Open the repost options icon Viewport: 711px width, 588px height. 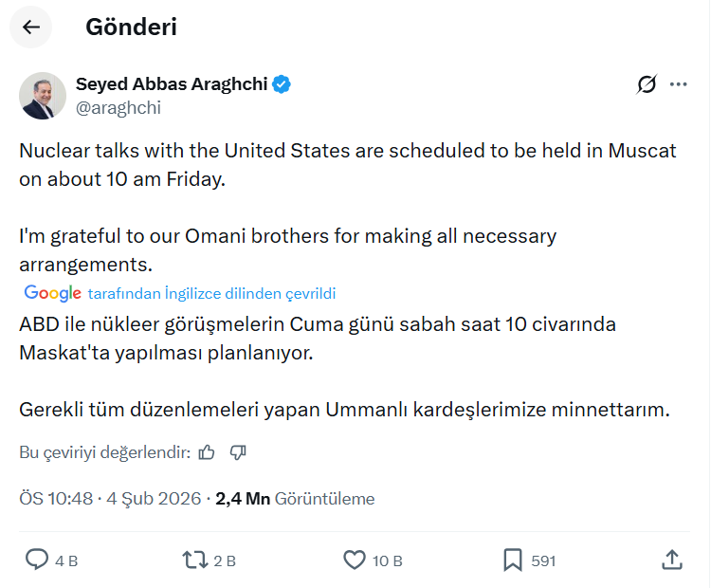pos(195,560)
